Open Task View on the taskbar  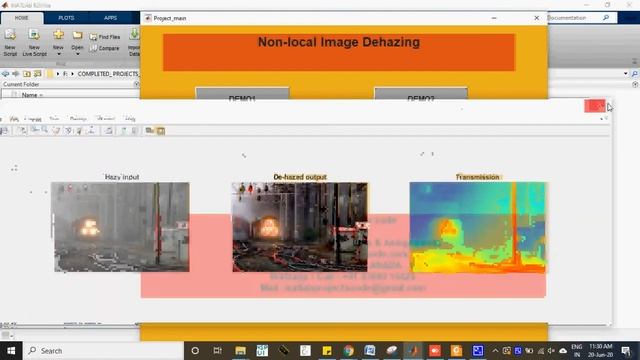(x=218, y=351)
